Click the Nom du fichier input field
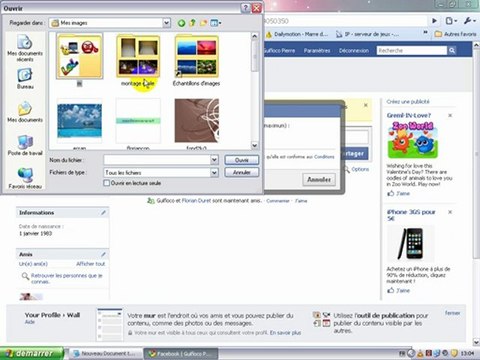Screen dimensions: 480x360 157,160
